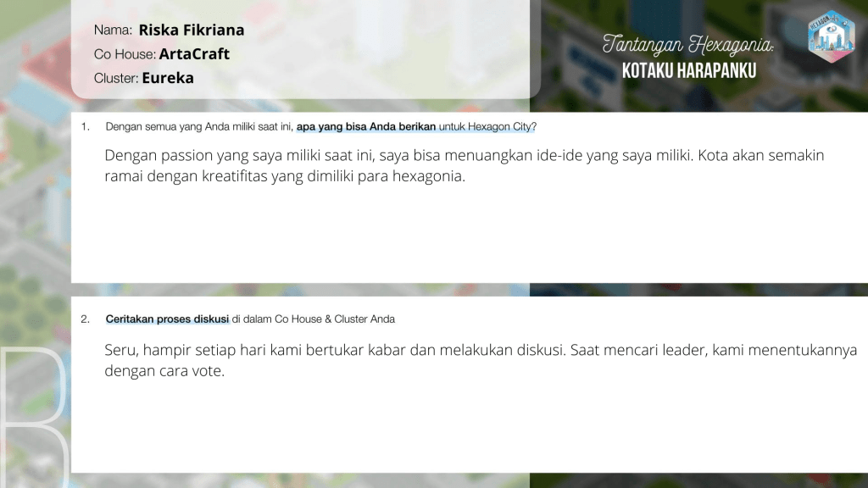Click answer text starting Seru, hampir setiap hari
The width and height of the screenshot is (868, 488).
coord(481,360)
